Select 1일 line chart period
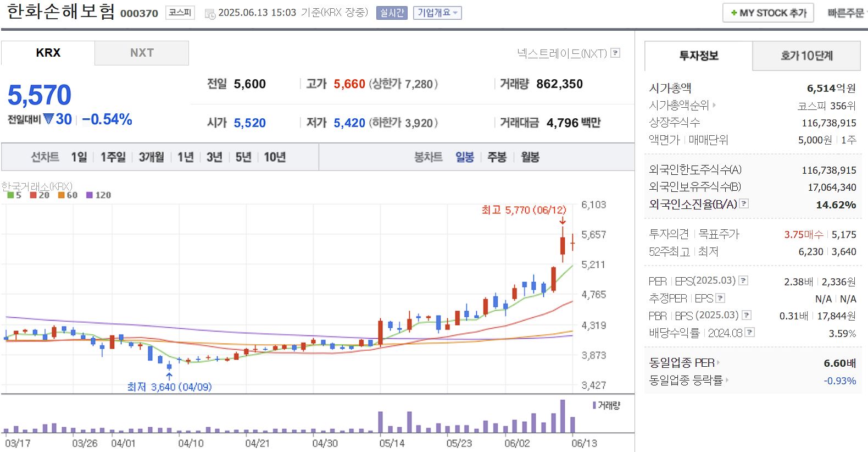The width and height of the screenshot is (868, 452). [79, 157]
